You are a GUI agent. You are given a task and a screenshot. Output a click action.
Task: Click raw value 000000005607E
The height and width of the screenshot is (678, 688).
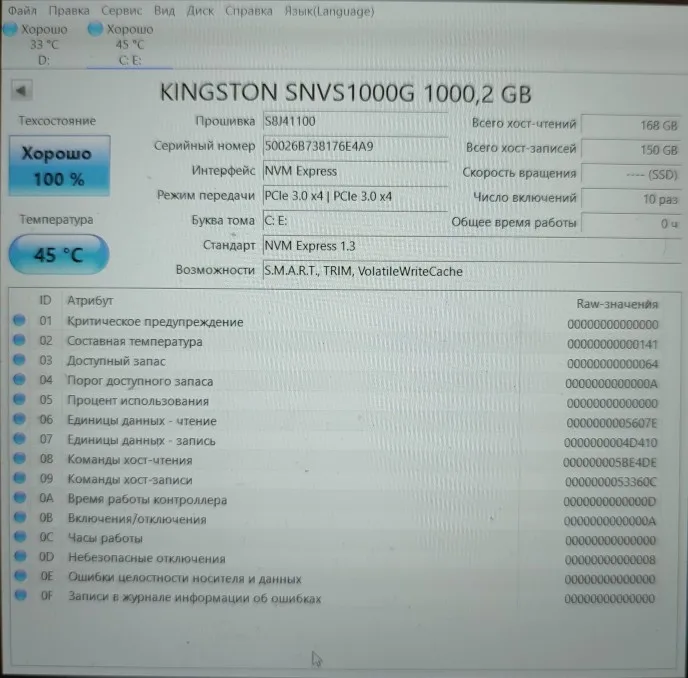612,423
